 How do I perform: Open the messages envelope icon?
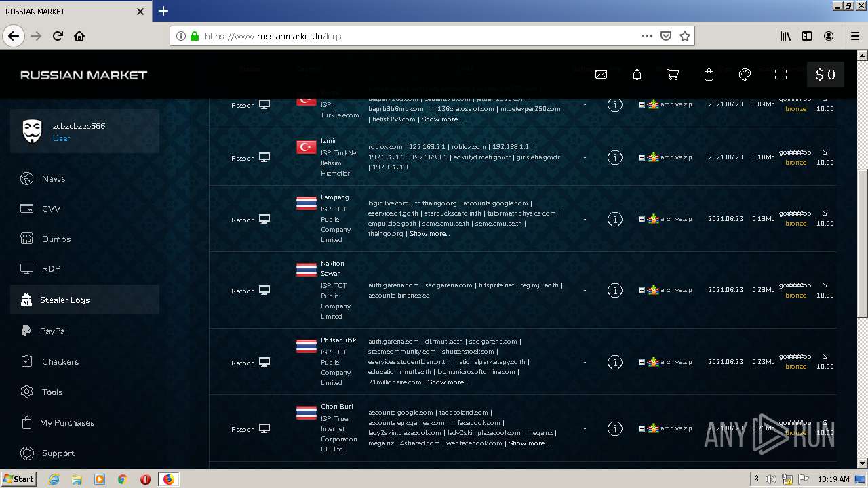(601, 75)
